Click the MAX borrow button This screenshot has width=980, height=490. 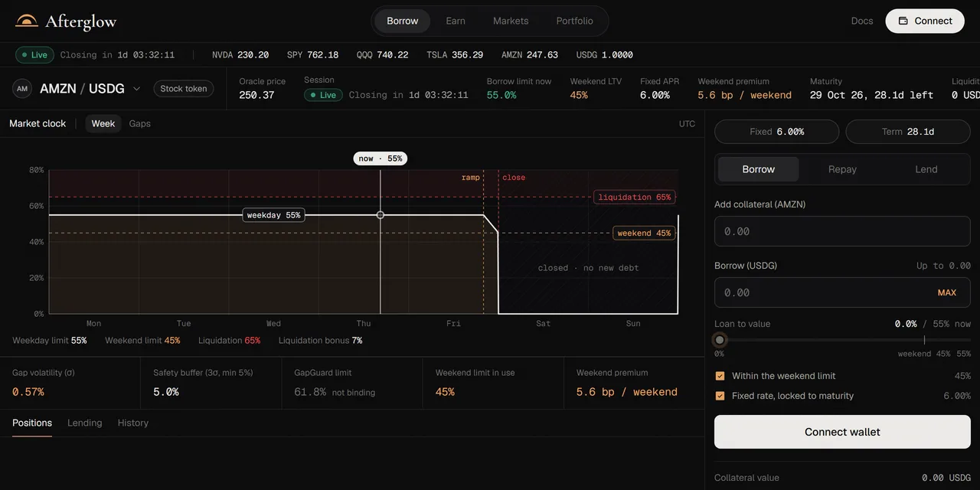947,292
